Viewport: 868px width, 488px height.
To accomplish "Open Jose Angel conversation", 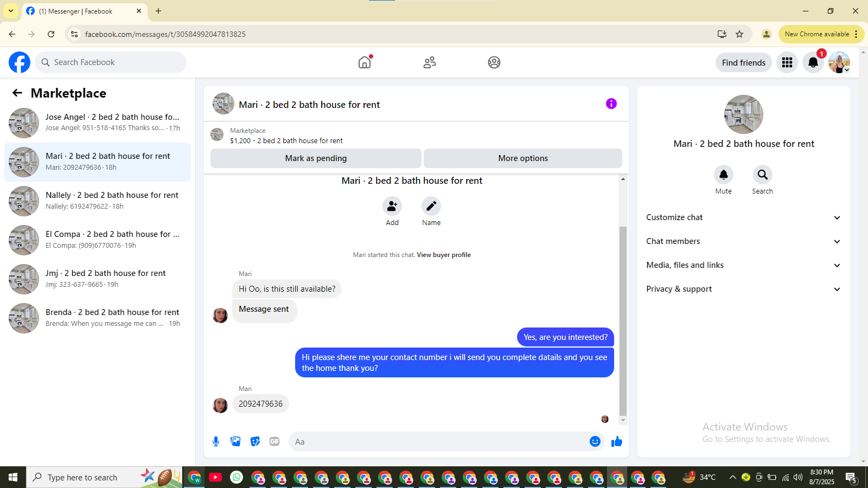I will [x=98, y=123].
